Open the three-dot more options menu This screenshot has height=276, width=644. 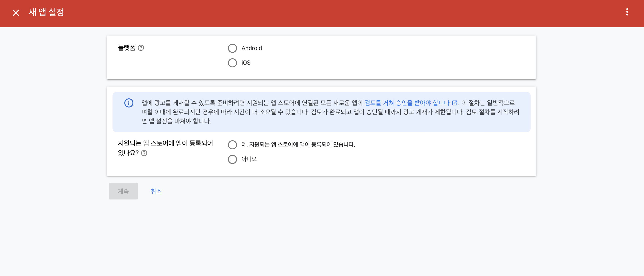point(627,12)
